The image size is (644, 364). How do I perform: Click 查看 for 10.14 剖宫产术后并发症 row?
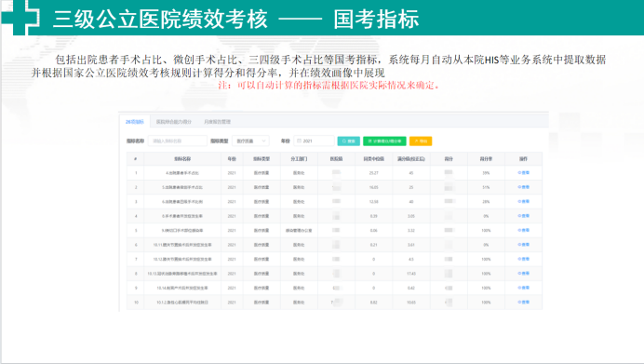(523, 288)
